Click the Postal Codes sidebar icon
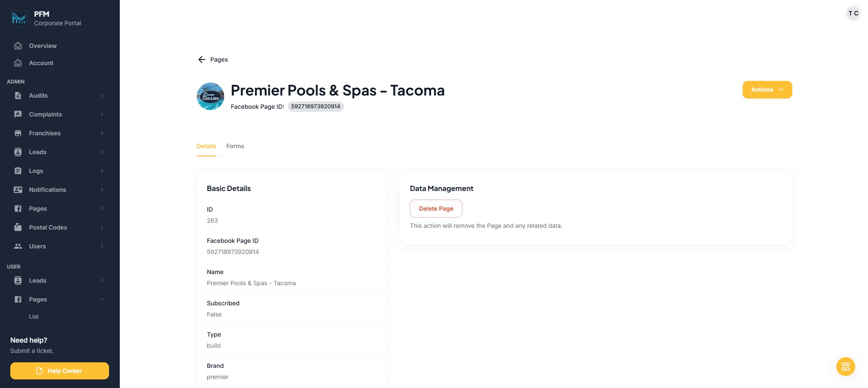868x388 pixels. pos(18,227)
